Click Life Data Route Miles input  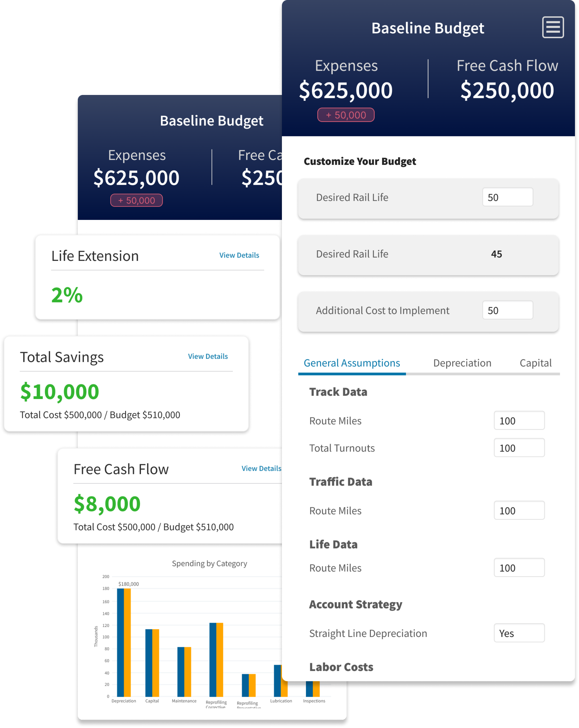pos(519,568)
